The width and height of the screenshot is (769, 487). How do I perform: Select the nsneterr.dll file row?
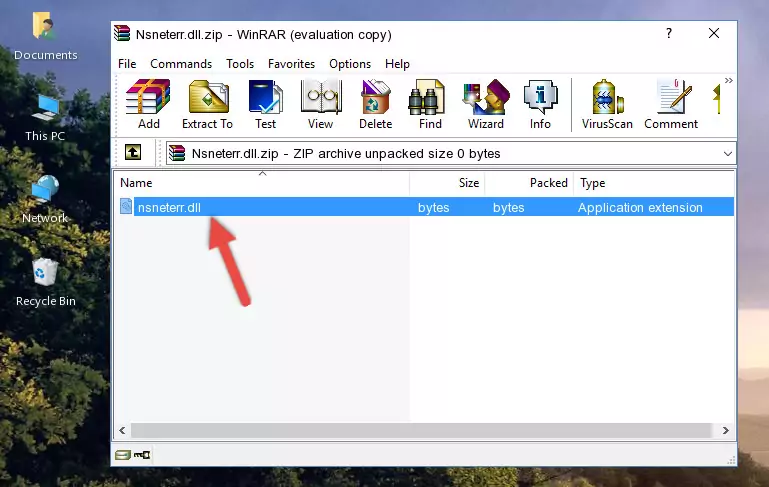pos(425,207)
